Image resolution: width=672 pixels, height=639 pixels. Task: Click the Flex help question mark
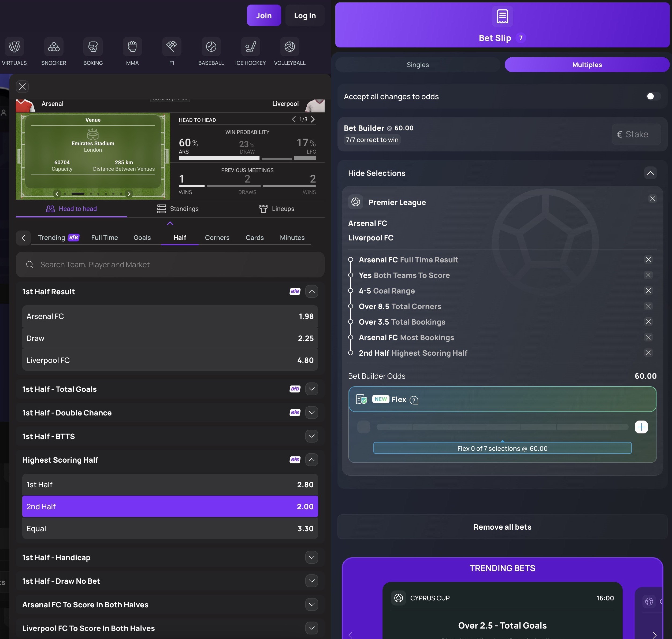point(414,400)
